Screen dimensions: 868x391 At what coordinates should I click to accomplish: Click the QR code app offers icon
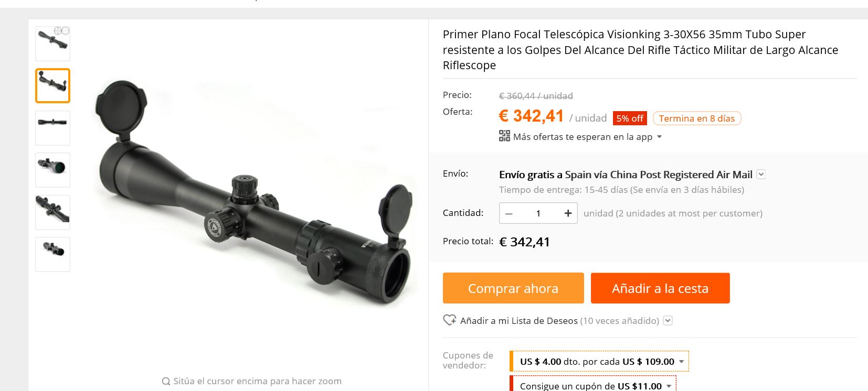(504, 136)
